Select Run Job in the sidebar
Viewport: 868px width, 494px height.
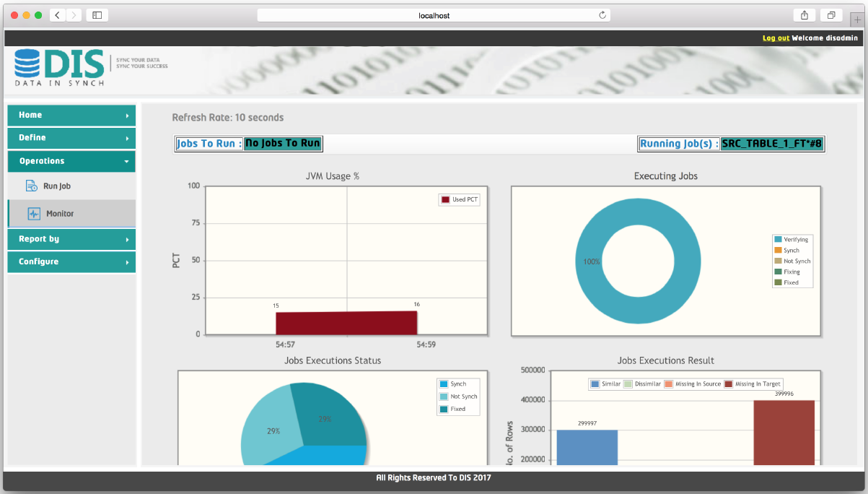(71, 186)
